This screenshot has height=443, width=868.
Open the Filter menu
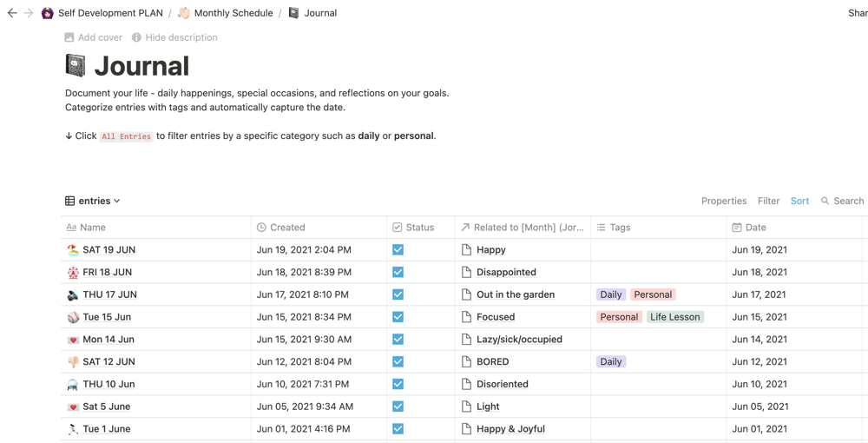(x=768, y=201)
